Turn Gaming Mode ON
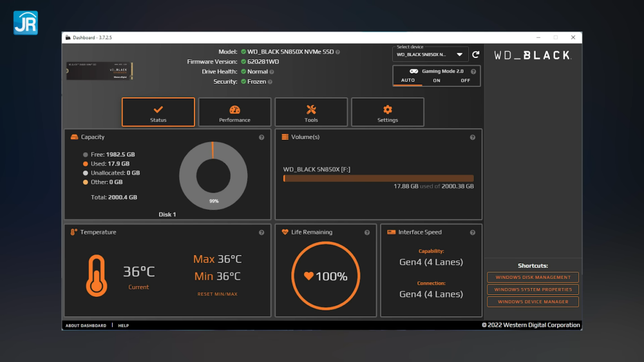This screenshot has height=362, width=644. tap(437, 81)
